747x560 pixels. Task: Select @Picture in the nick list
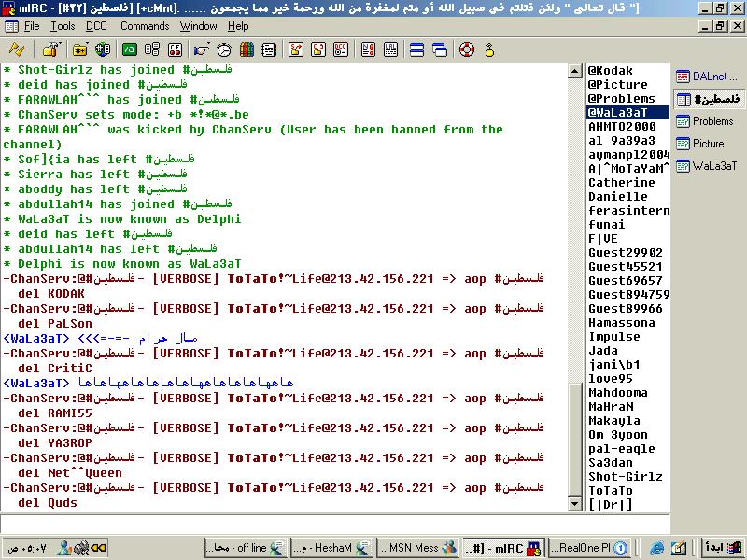(x=627, y=85)
